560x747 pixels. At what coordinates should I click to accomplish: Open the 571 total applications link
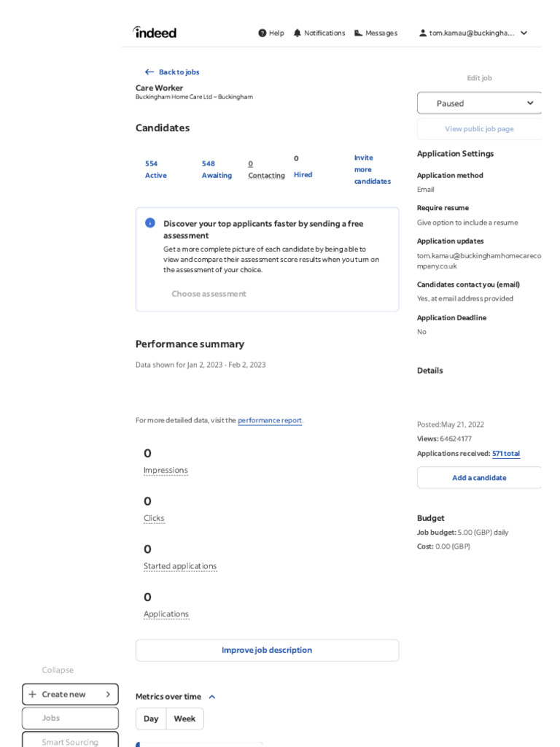pyautogui.click(x=506, y=454)
